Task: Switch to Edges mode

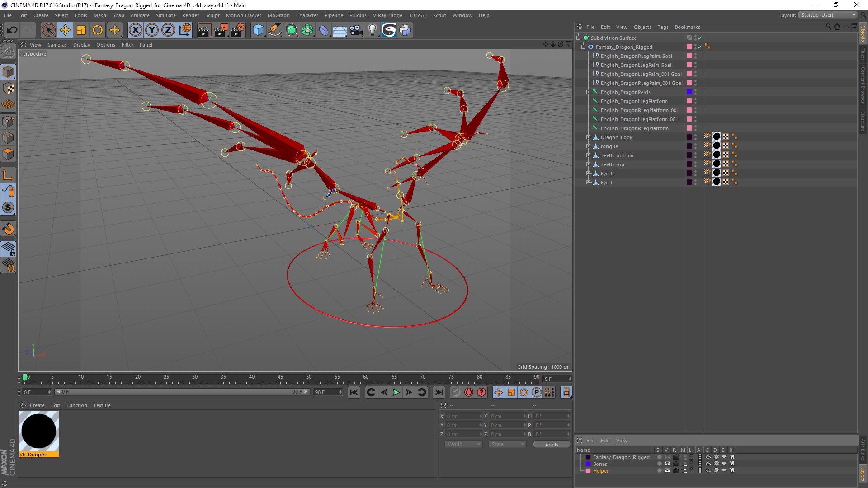Action: point(9,138)
